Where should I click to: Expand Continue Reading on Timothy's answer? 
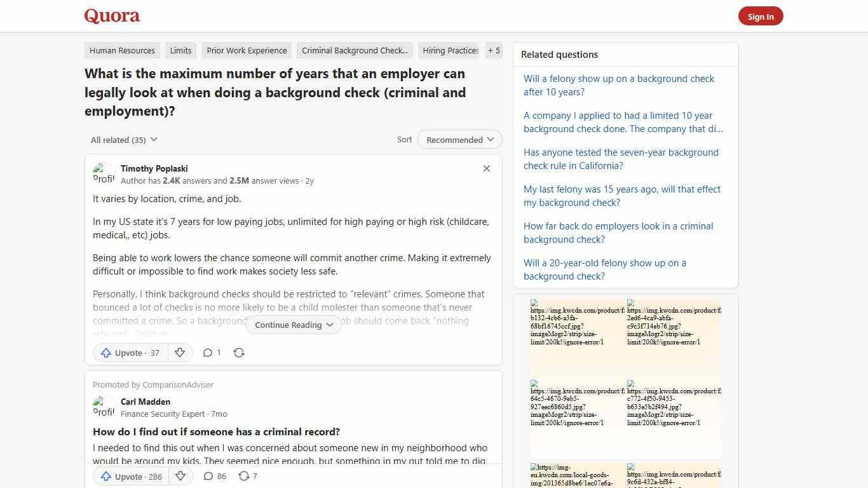(293, 325)
